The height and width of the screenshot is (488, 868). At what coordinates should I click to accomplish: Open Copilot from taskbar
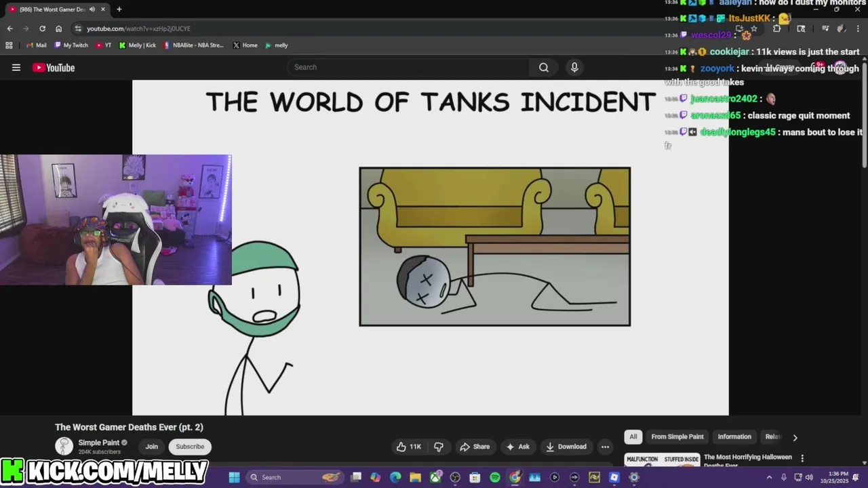click(x=376, y=477)
